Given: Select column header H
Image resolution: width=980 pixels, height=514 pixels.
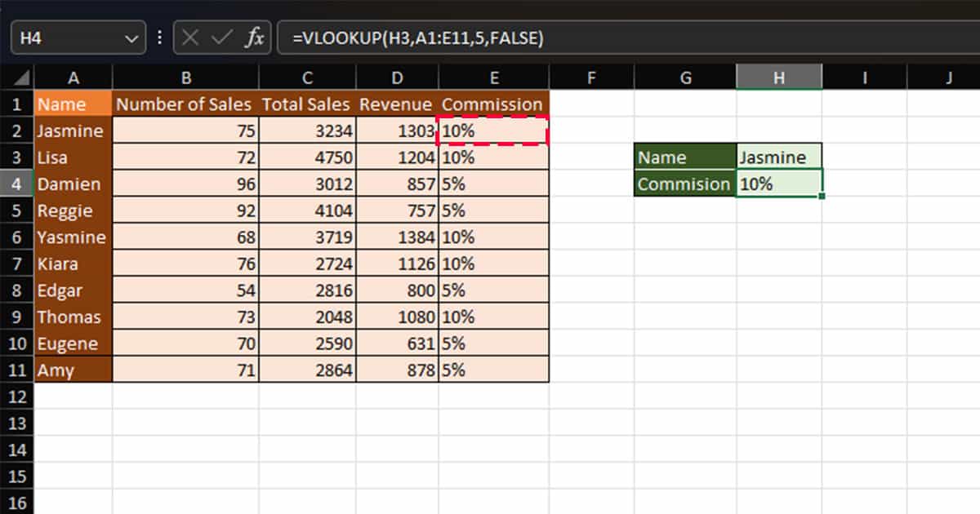Looking at the screenshot, I should tap(778, 78).
